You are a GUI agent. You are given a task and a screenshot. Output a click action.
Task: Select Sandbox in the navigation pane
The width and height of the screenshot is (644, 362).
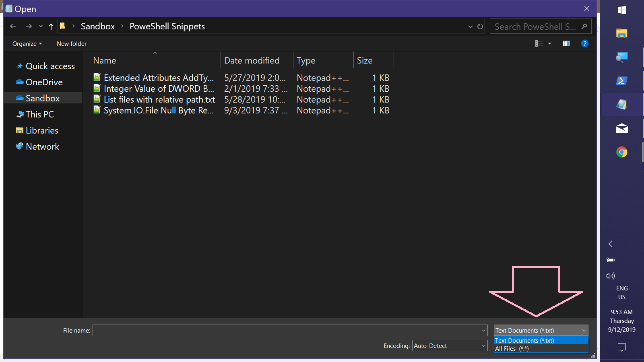pyautogui.click(x=43, y=98)
